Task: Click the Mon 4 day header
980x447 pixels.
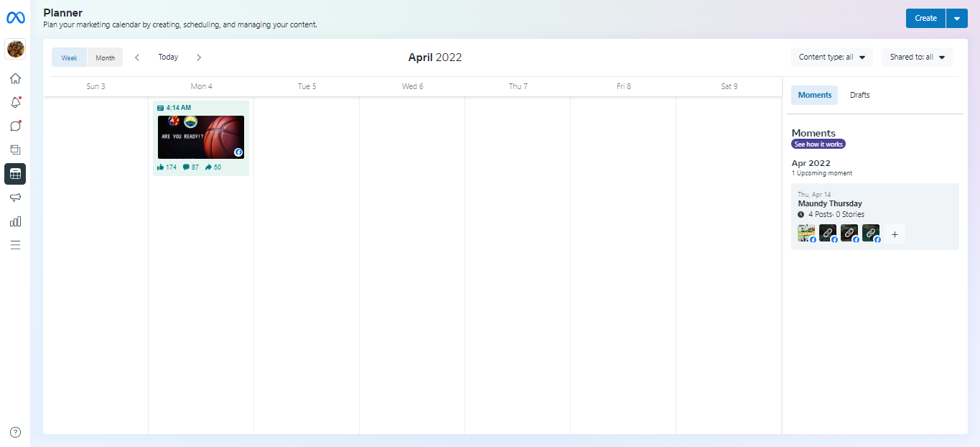Action: [x=201, y=86]
